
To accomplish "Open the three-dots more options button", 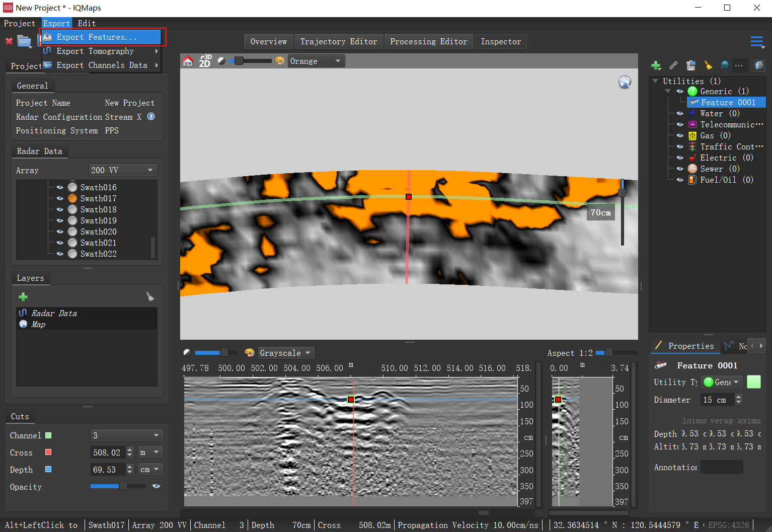I will (739, 65).
